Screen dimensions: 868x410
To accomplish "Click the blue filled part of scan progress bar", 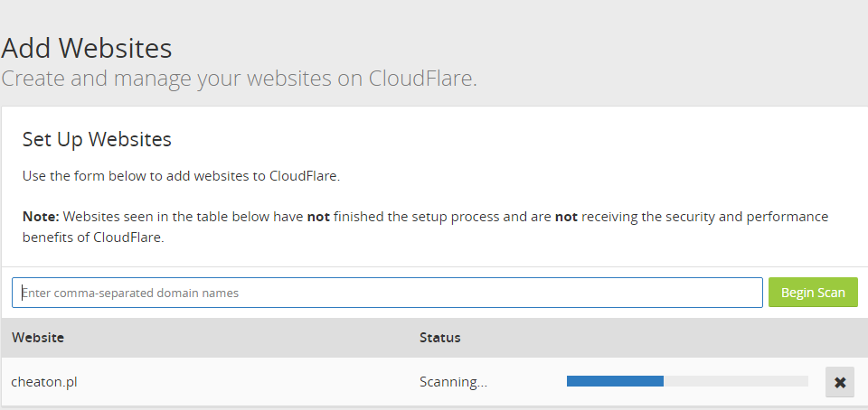I will point(615,381).
